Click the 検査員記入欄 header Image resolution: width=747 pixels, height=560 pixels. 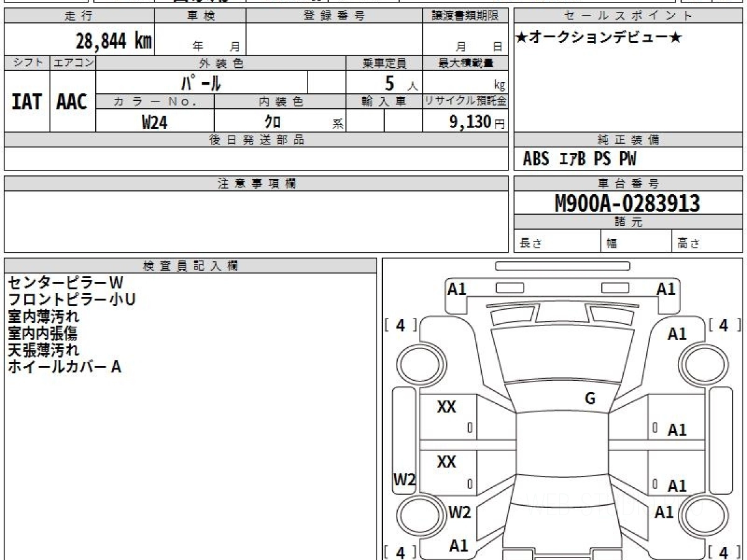(x=190, y=266)
